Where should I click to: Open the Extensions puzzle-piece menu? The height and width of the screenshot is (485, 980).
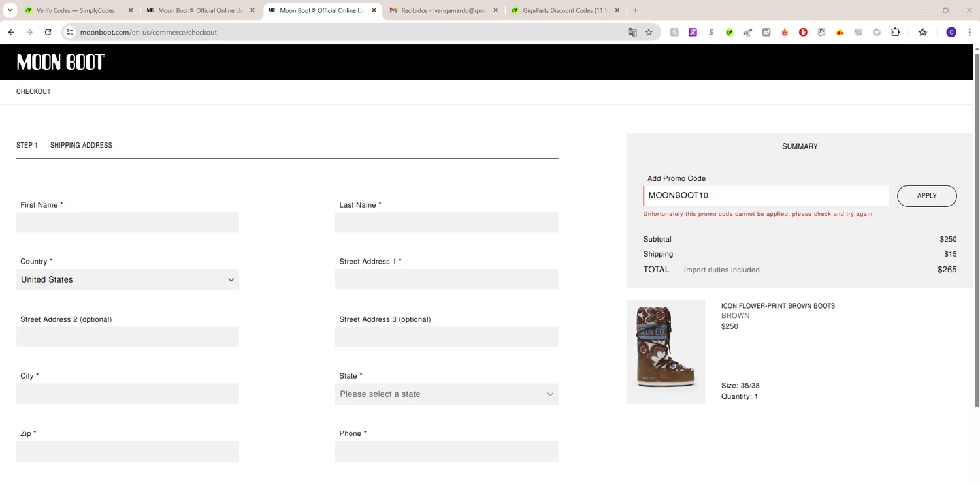pos(895,32)
